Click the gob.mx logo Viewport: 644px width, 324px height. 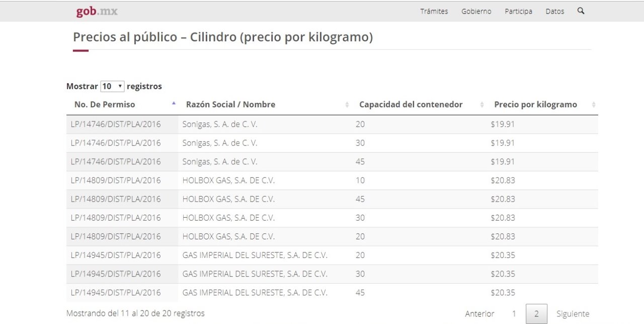click(97, 11)
